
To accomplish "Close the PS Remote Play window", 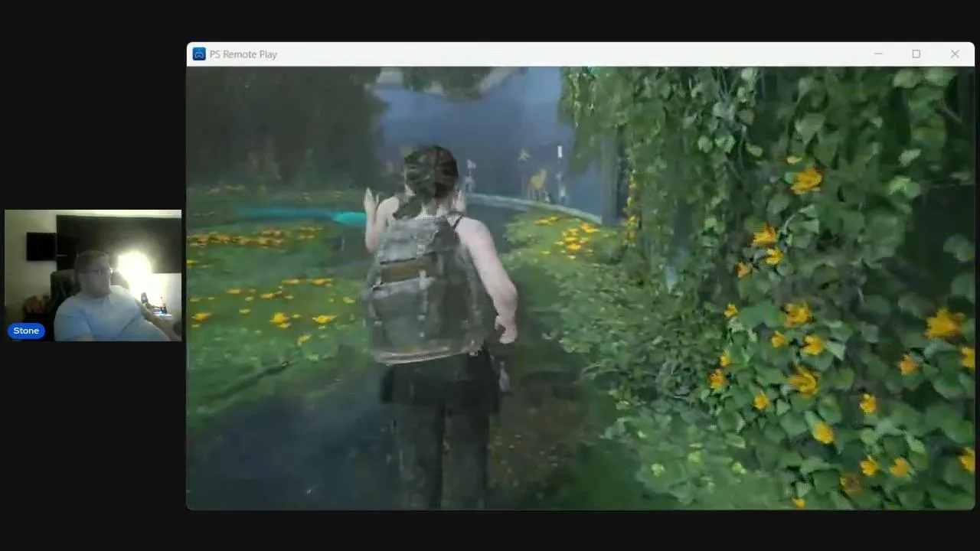I will [x=955, y=54].
